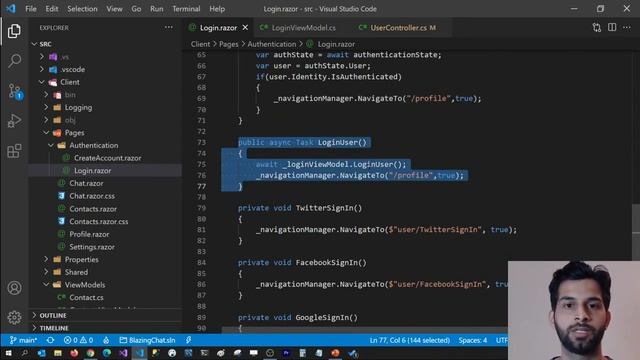Image resolution: width=640 pixels, height=360 pixels.
Task: Open Profile.razor file
Action: click(105, 234)
